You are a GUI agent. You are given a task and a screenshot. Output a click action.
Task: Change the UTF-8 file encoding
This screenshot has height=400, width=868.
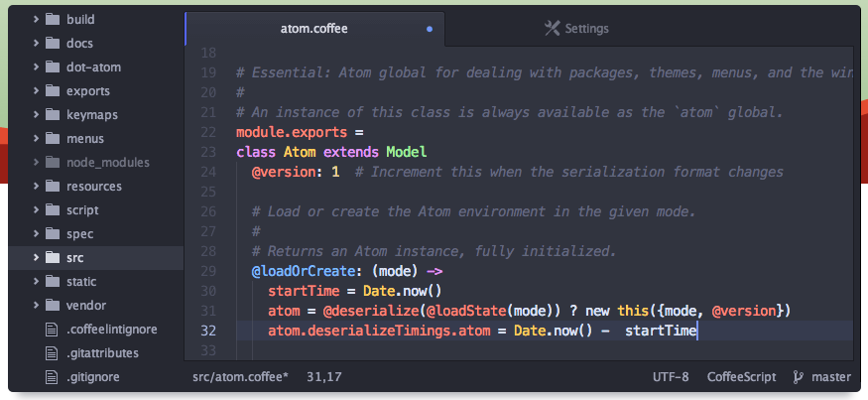pyautogui.click(x=671, y=377)
